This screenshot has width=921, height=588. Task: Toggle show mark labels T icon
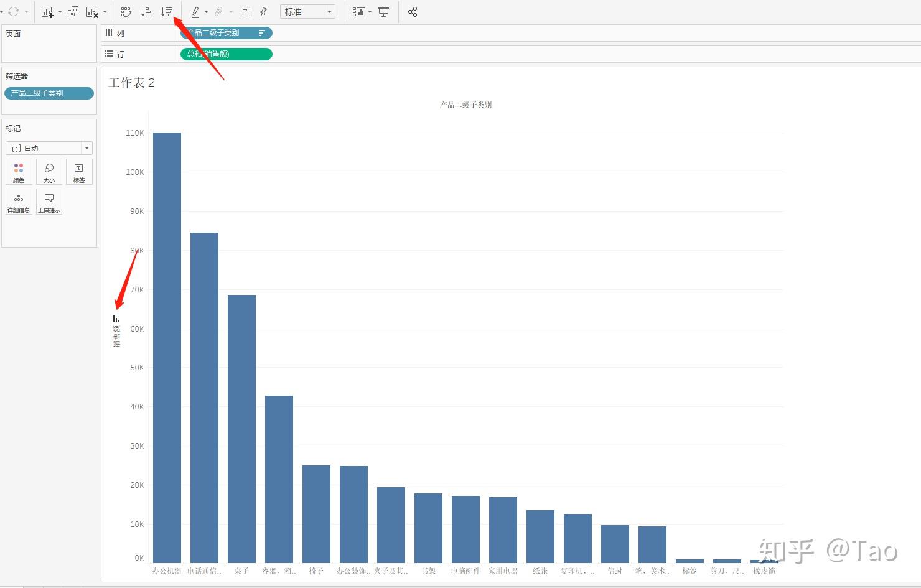pos(245,12)
